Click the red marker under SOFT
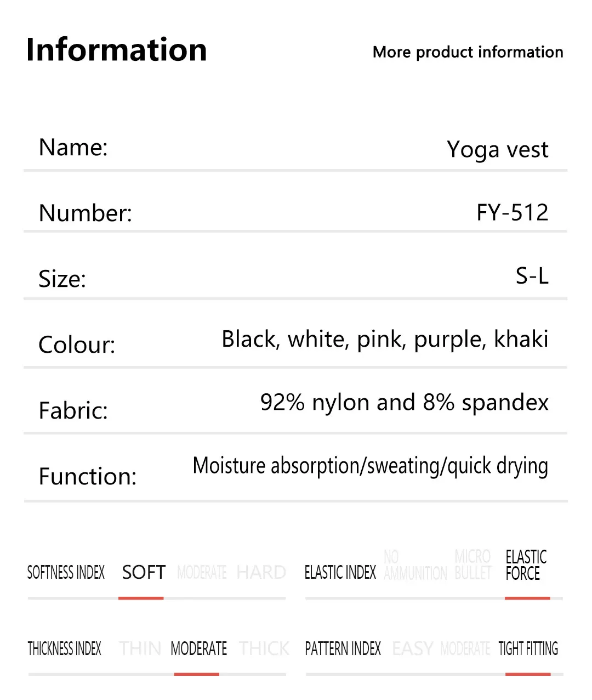The width and height of the screenshot is (592, 700). pos(141,598)
